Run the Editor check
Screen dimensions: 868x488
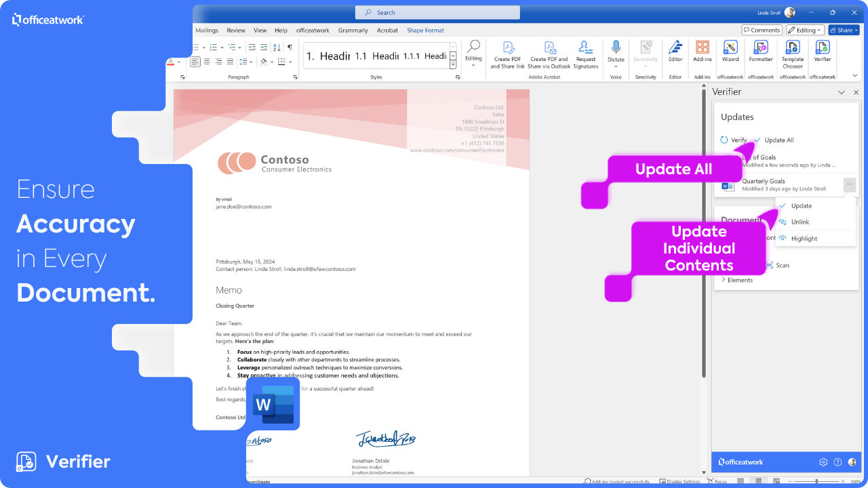(675, 52)
